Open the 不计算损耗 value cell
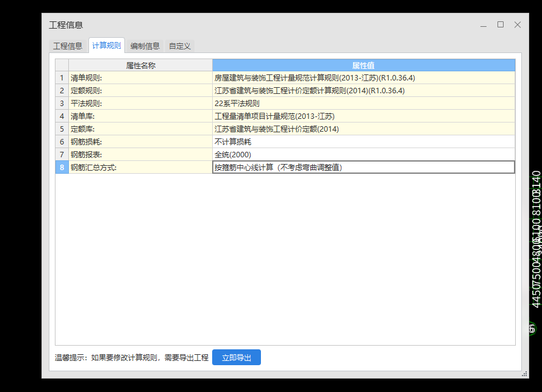 [363, 141]
